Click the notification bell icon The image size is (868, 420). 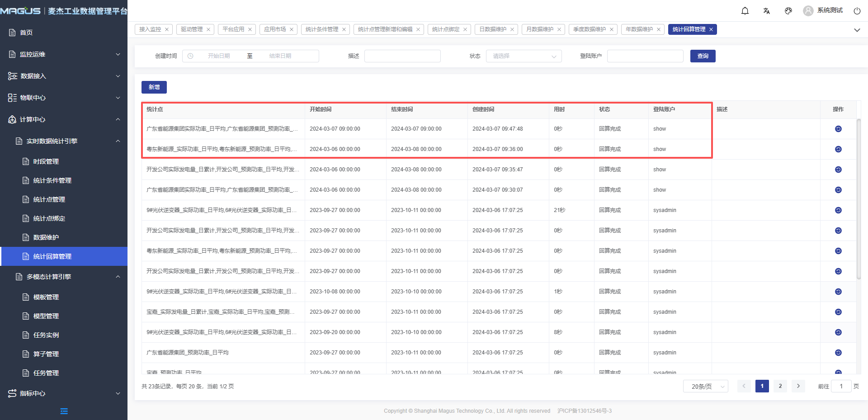[x=745, y=11]
